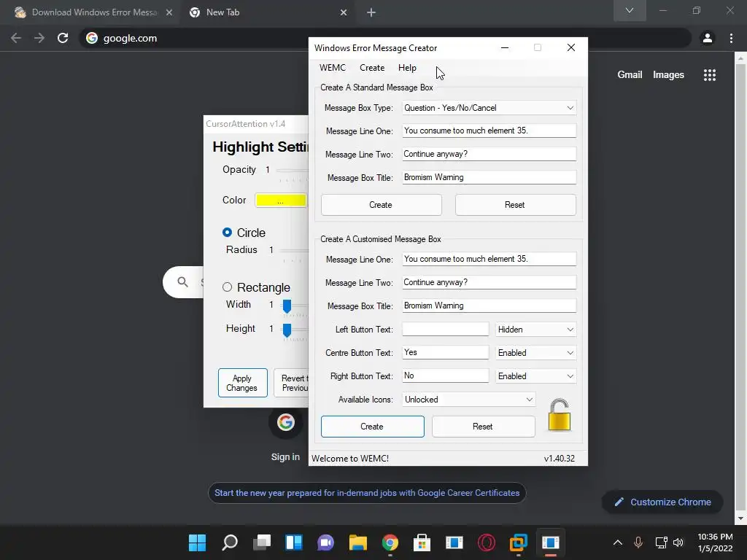Click the Google search magnifier icon
The width and height of the screenshot is (747, 560).
pyautogui.click(x=182, y=282)
